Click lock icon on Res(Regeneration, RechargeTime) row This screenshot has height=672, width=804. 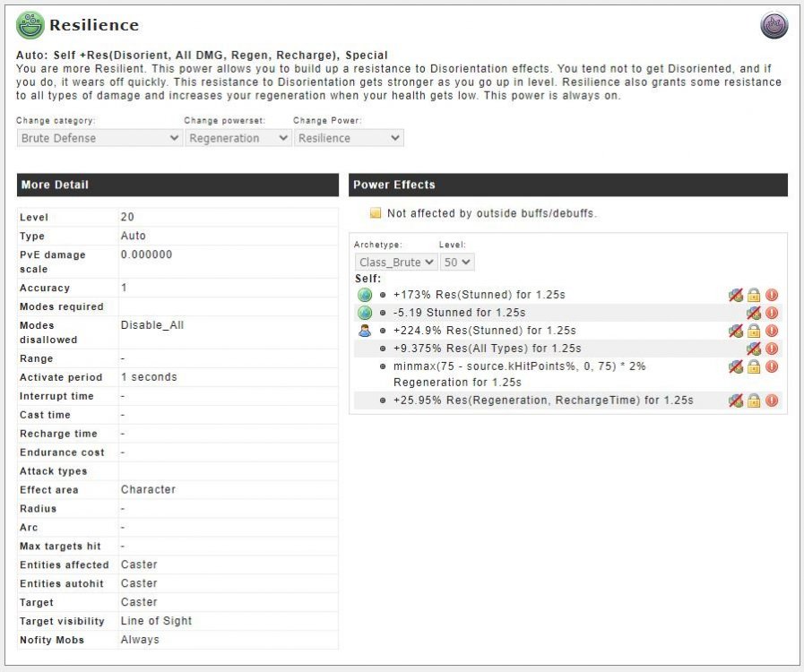(754, 401)
